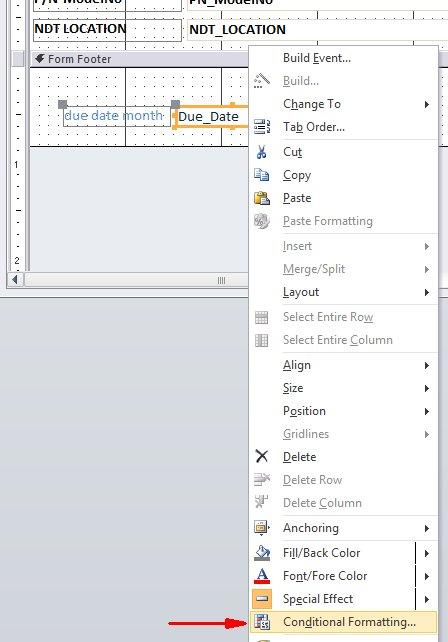Expand the Layout submenu arrow
Screen dimensions: 448x642
tap(427, 292)
